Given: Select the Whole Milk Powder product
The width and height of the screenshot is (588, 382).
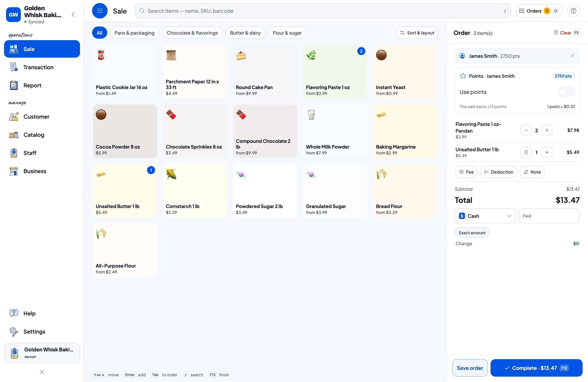Looking at the screenshot, I should [335, 131].
